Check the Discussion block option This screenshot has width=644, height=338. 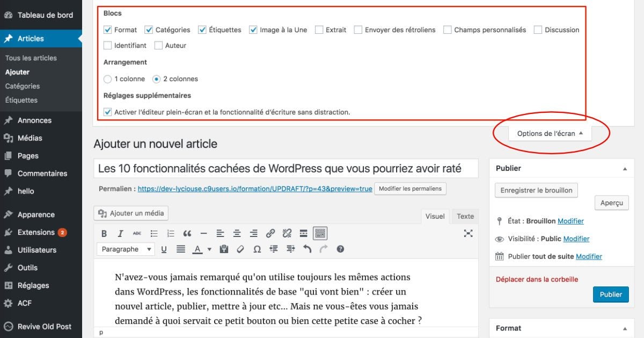click(538, 30)
